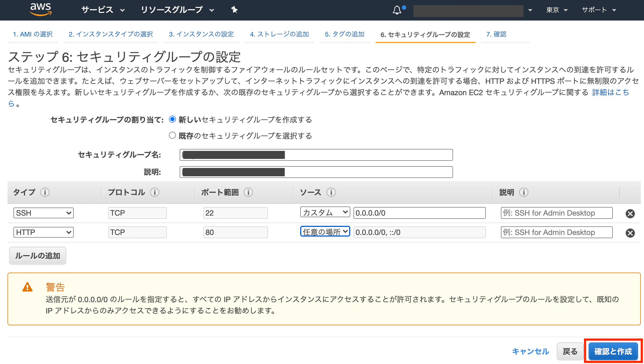
Task: Open the account name dropdown
Action: point(473,11)
